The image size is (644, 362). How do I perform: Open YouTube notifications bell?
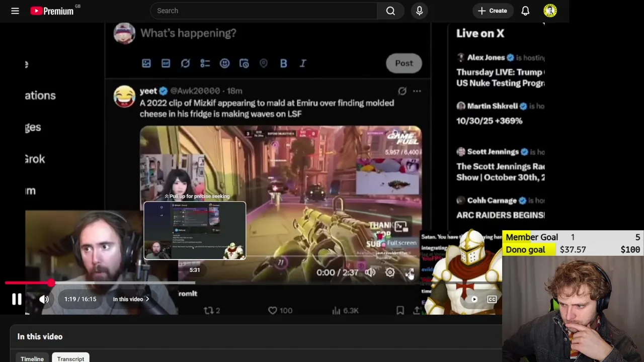pyautogui.click(x=525, y=11)
